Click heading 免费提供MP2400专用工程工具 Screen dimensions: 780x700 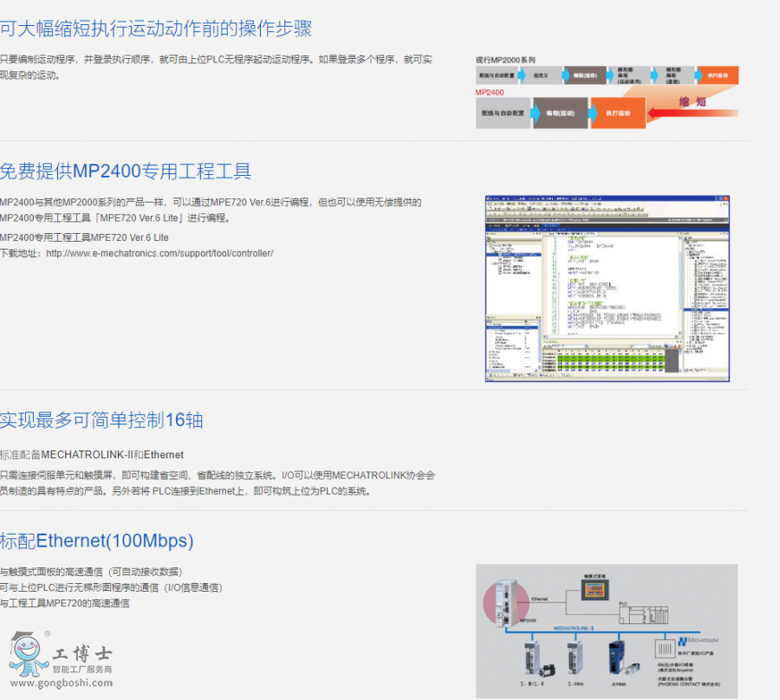[x=126, y=171]
